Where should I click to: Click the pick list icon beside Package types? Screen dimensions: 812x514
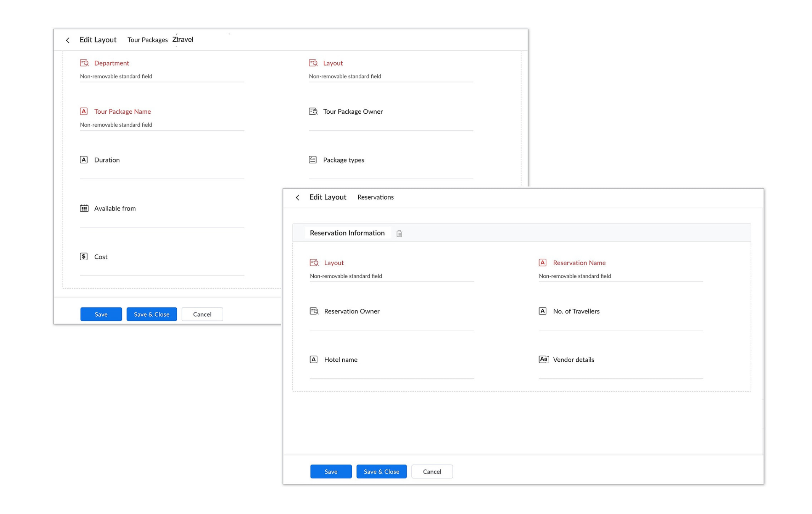[x=312, y=160]
